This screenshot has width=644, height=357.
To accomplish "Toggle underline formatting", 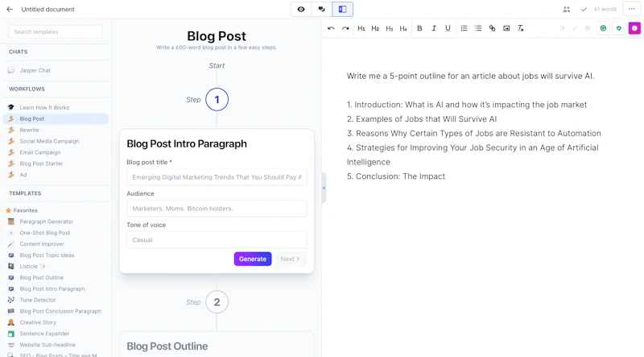I will (x=448, y=28).
